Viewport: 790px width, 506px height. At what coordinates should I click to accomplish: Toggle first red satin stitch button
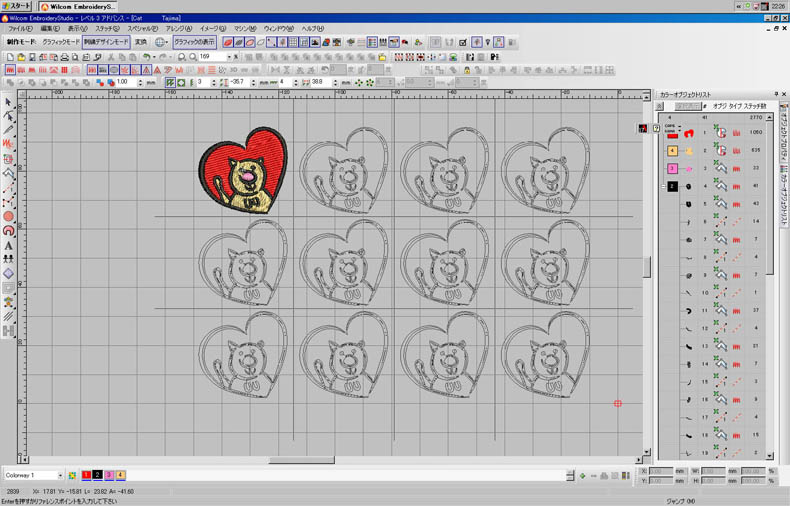tap(10, 70)
